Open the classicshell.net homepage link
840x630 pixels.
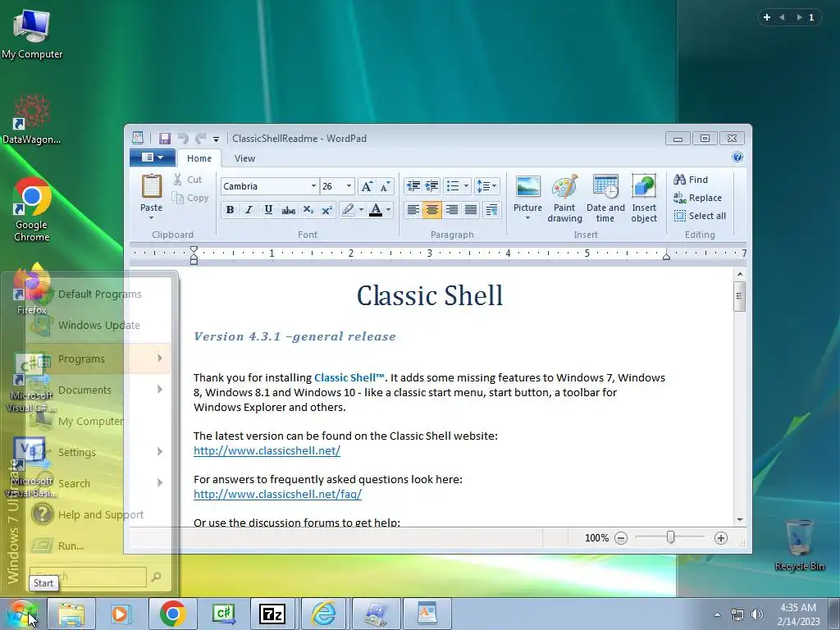[267, 450]
